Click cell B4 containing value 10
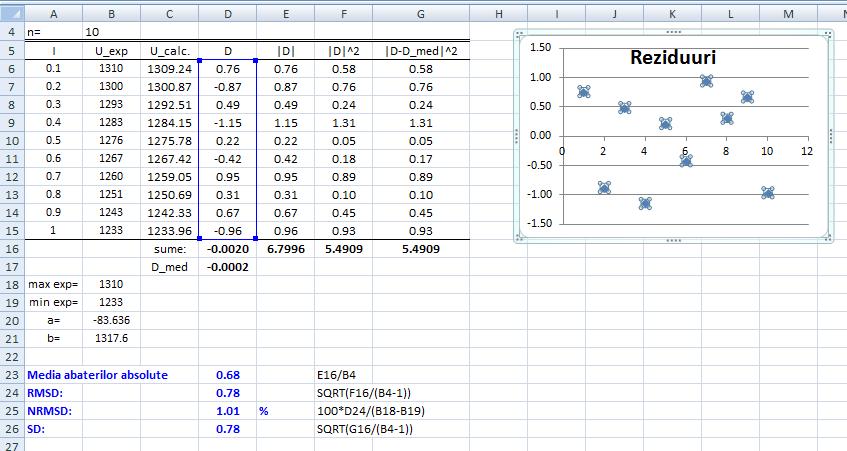 click(111, 32)
